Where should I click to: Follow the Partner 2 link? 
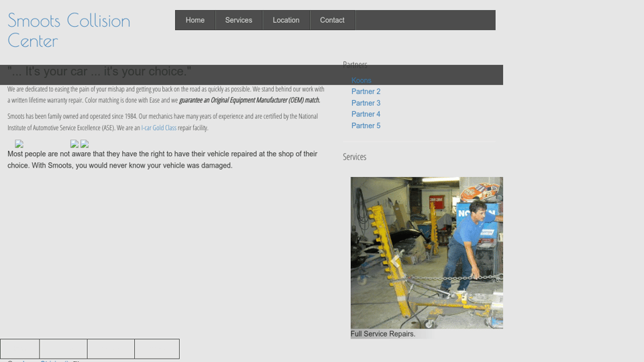[x=366, y=92]
